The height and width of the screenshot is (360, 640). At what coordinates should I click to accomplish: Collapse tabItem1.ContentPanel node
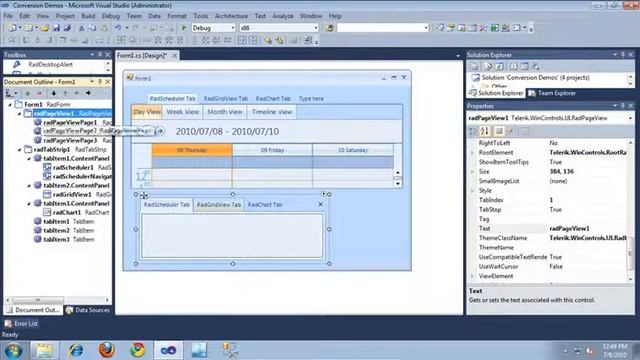point(29,158)
